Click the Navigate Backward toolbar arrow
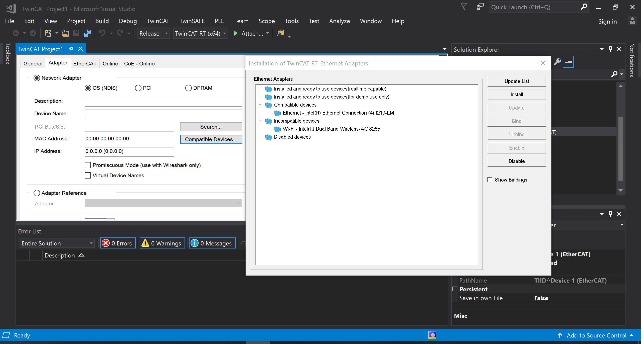644x344 pixels. (16, 33)
